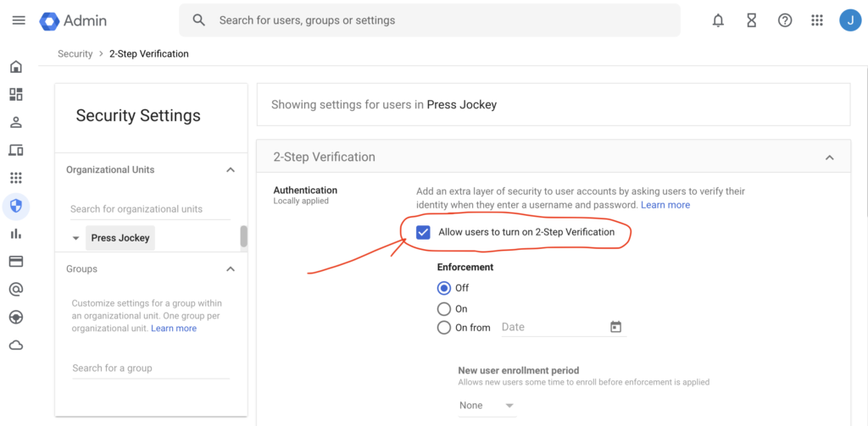Collapse the 2-Step Verification panel

click(x=829, y=158)
